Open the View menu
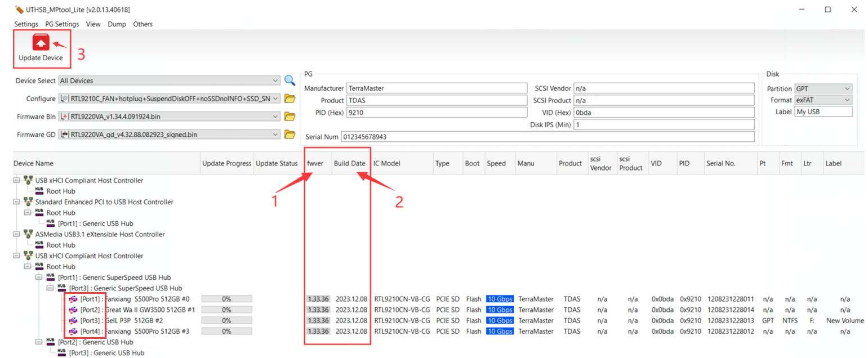The height and width of the screenshot is (358, 868). [93, 24]
